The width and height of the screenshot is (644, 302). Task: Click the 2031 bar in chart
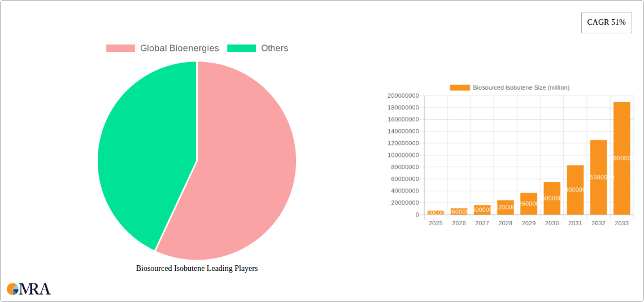(x=576, y=190)
